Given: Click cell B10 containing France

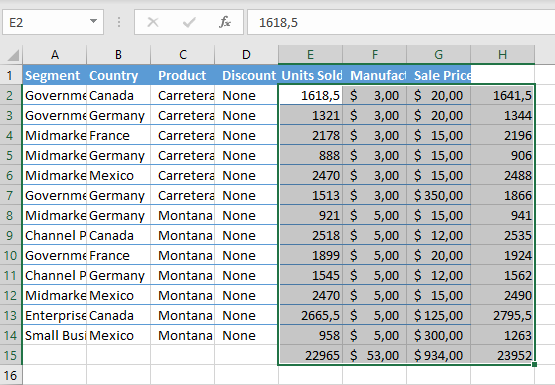Looking at the screenshot, I should point(118,255).
